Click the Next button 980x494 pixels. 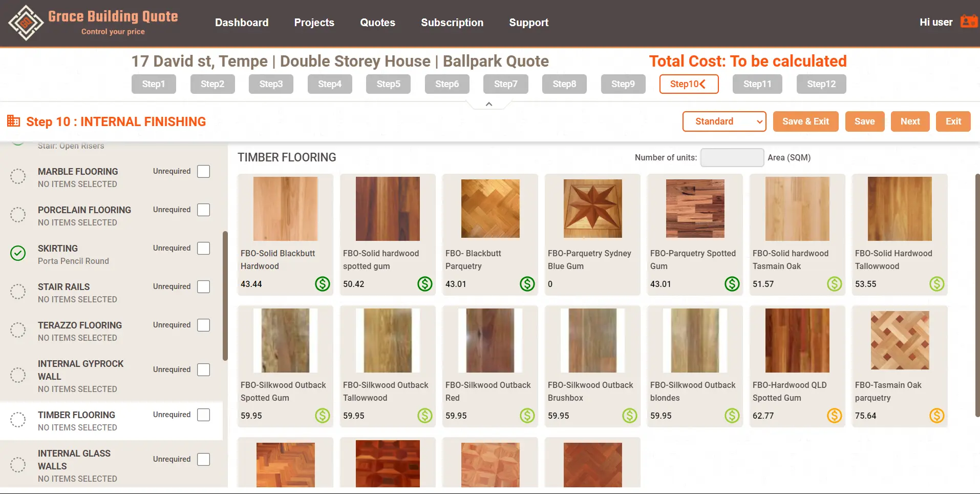coord(910,121)
